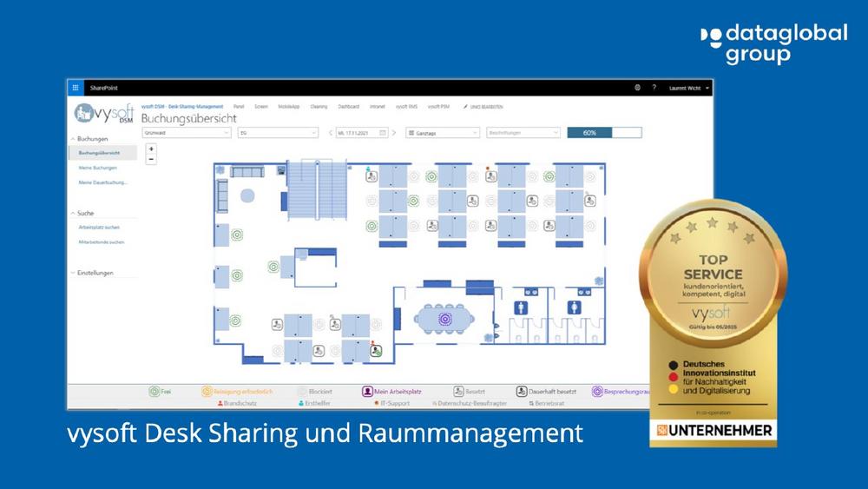This screenshot has height=489, width=868.
Task: Open the Ganztags time-range dropdown
Action: pos(443,133)
